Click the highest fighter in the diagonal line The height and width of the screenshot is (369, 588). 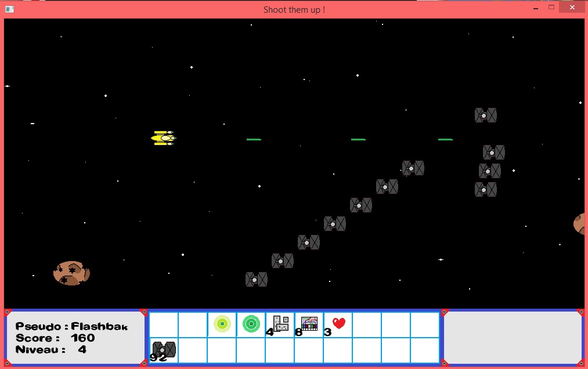[x=413, y=168]
